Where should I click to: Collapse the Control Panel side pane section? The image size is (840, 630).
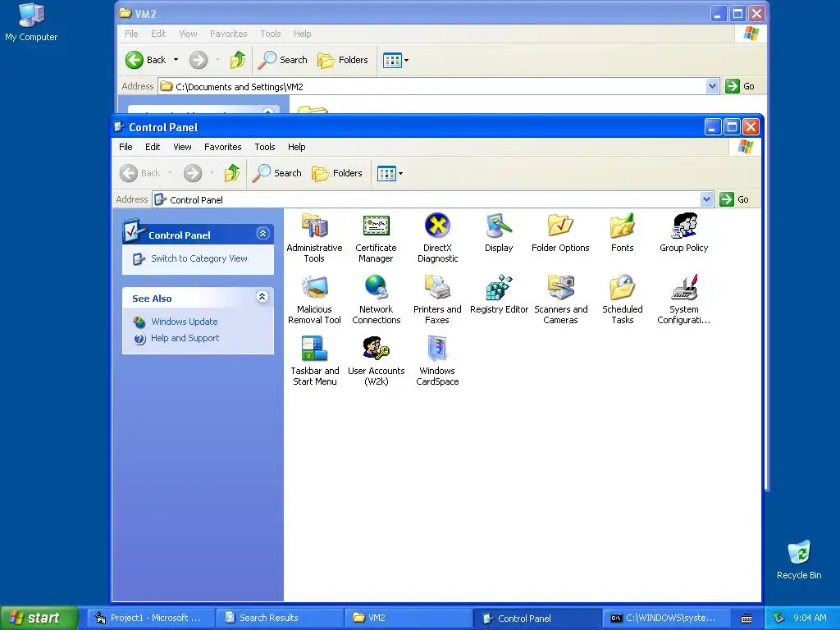click(262, 234)
